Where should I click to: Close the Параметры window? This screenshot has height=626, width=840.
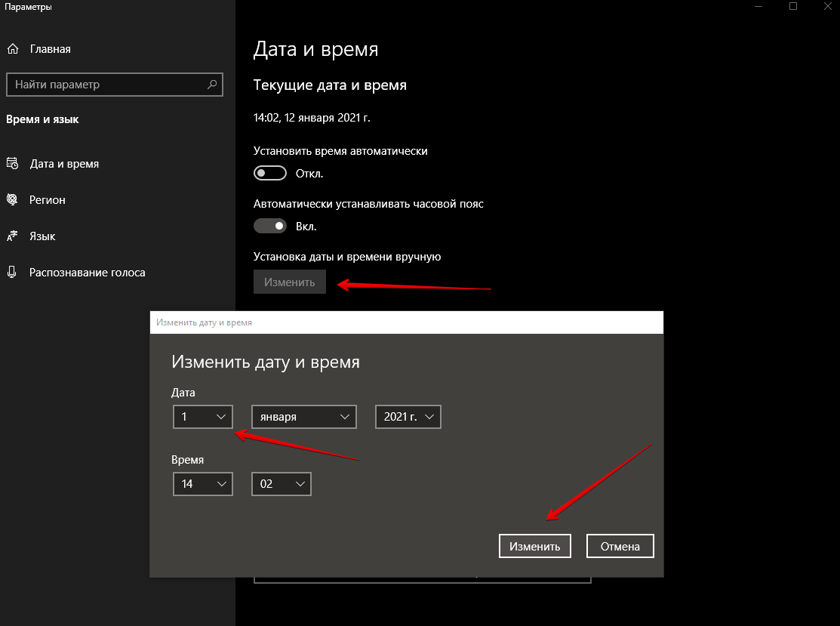click(x=827, y=7)
